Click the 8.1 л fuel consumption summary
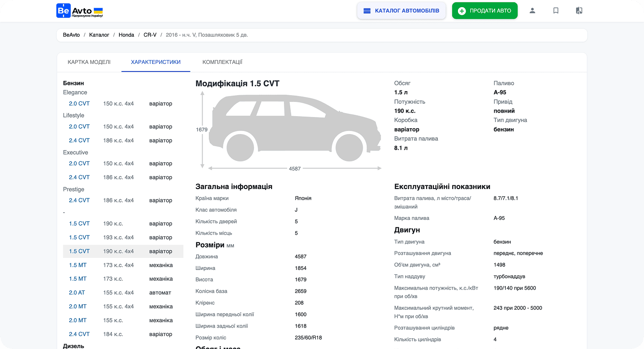This screenshot has width=644, height=349. [401, 148]
